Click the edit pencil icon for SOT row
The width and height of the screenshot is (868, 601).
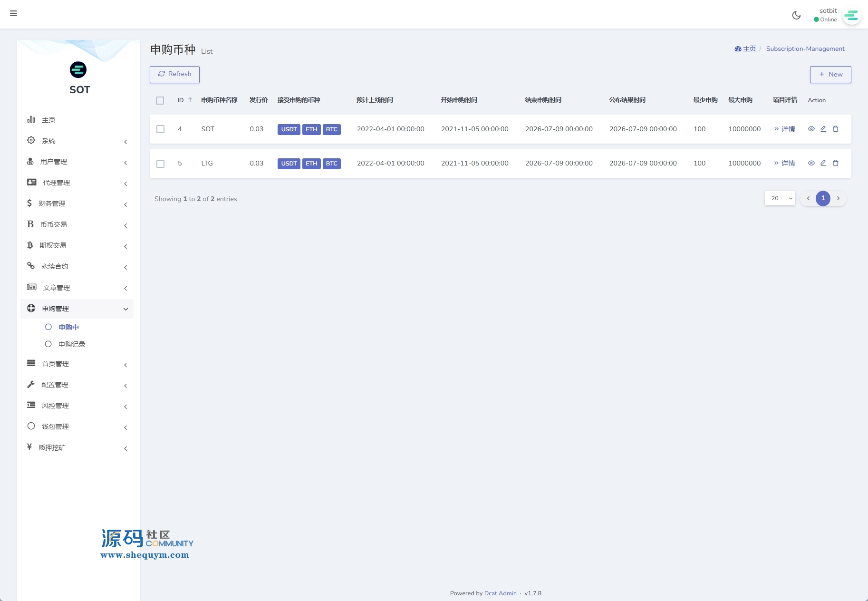pyautogui.click(x=823, y=129)
